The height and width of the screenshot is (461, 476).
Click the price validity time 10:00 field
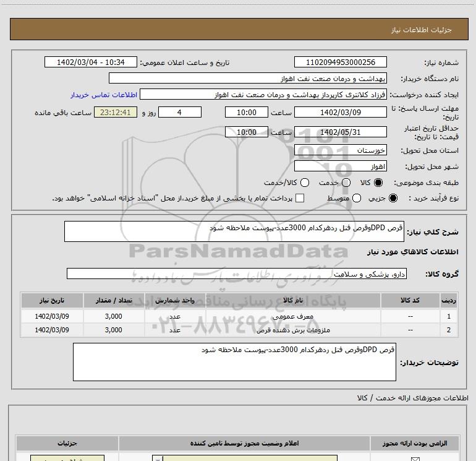coord(247,132)
